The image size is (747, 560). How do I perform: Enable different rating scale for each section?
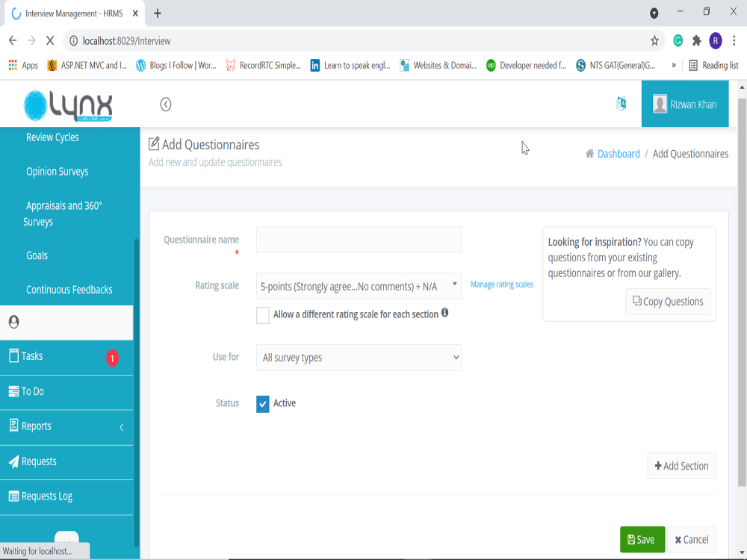click(x=262, y=315)
